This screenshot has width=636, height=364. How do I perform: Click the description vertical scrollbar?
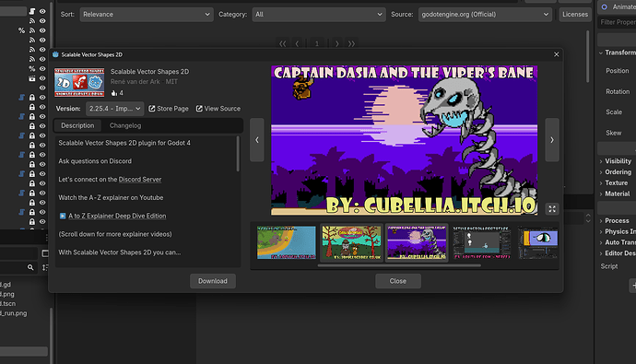(238, 154)
